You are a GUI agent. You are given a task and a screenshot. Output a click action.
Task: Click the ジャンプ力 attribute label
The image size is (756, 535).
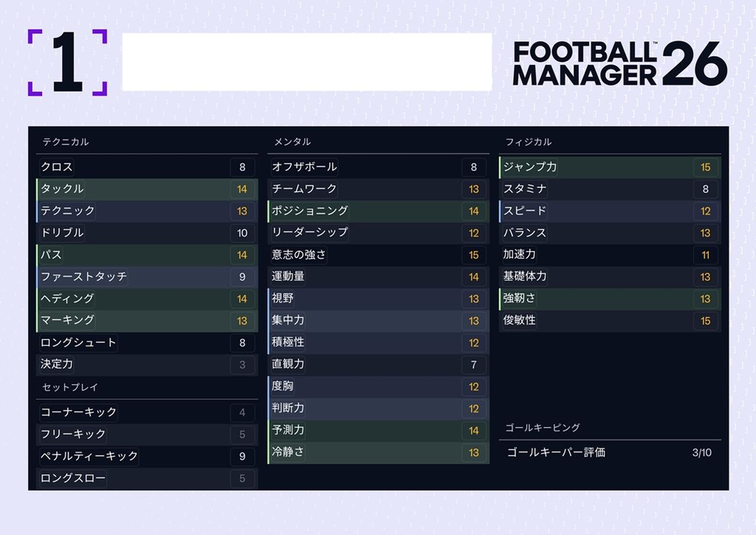[x=530, y=167]
